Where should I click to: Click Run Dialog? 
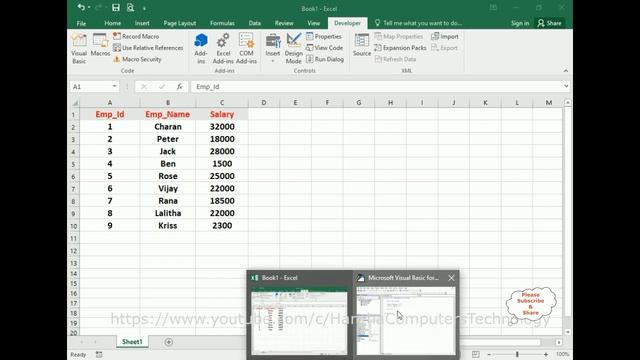click(325, 59)
